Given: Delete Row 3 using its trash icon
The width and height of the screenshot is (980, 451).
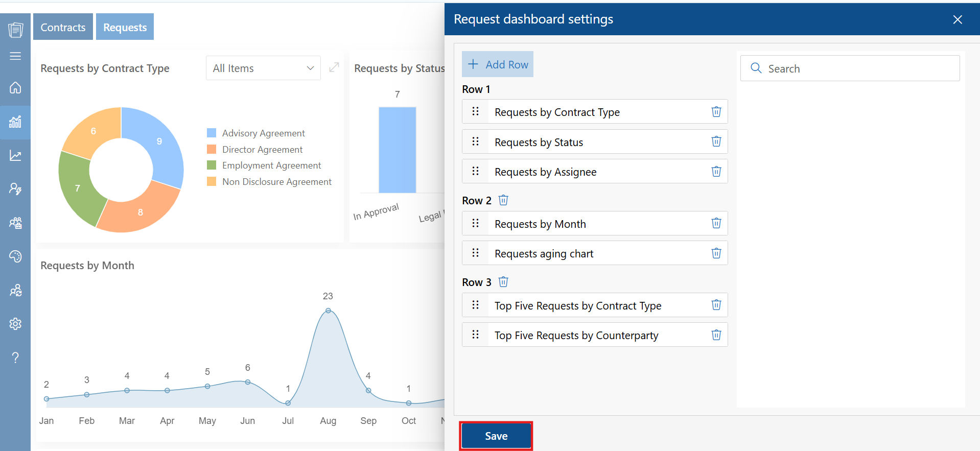Looking at the screenshot, I should [503, 282].
